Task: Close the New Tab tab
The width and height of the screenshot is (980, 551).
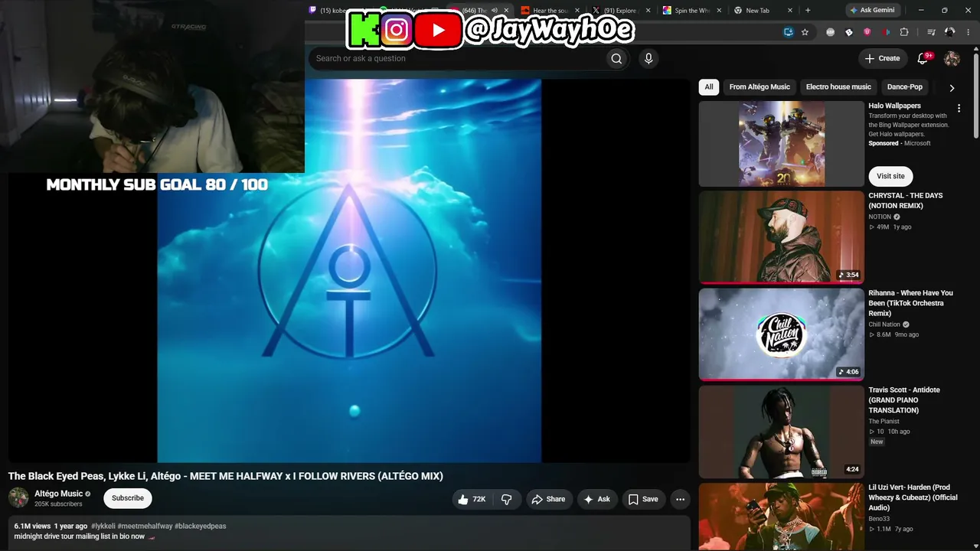Action: (789, 11)
